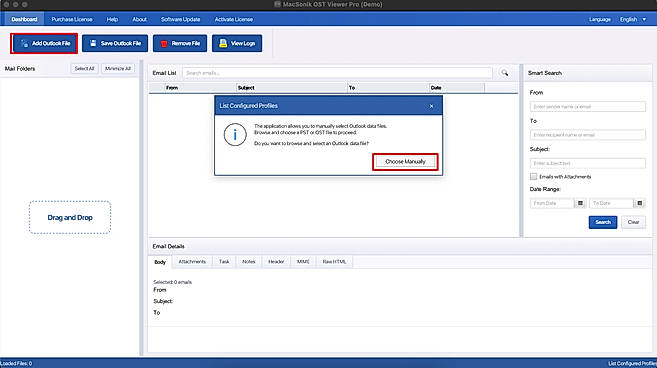Switch to the Notes tab
The width and height of the screenshot is (657, 368).
[x=248, y=262]
